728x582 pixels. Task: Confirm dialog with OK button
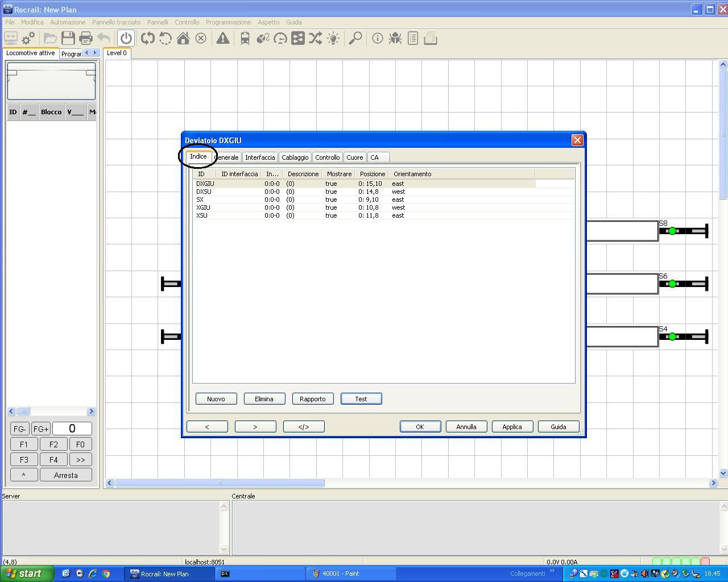(x=420, y=427)
